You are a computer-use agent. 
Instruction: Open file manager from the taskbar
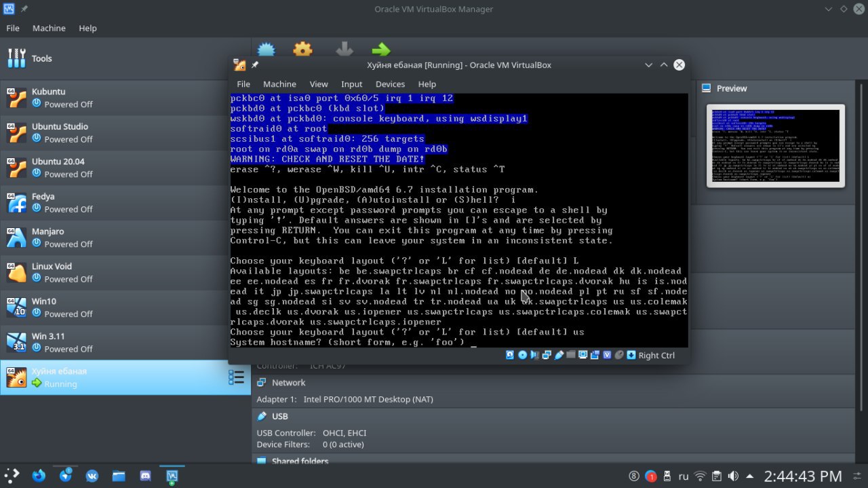click(x=119, y=476)
